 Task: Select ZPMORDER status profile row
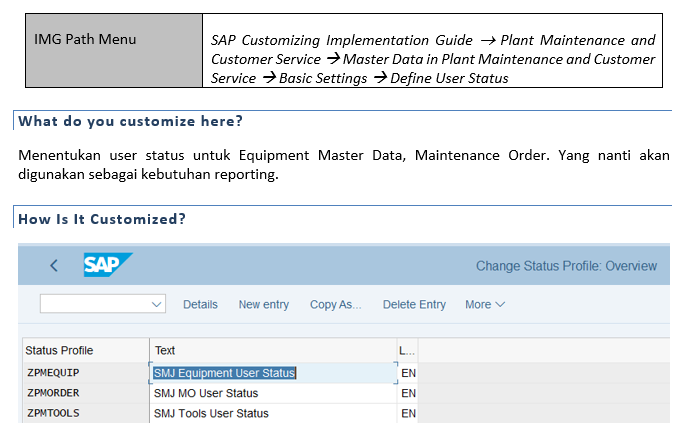click(86, 393)
